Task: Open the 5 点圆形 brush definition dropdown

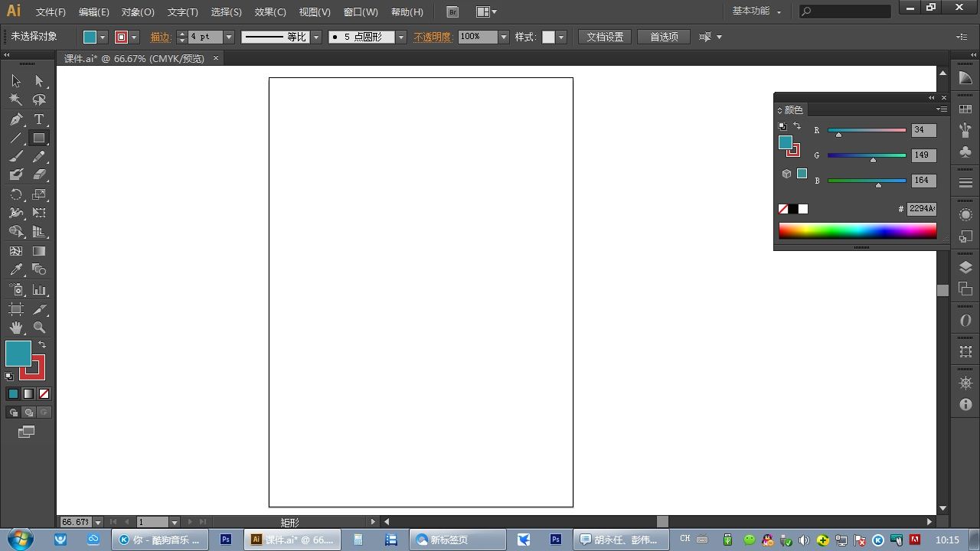Action: coord(400,37)
